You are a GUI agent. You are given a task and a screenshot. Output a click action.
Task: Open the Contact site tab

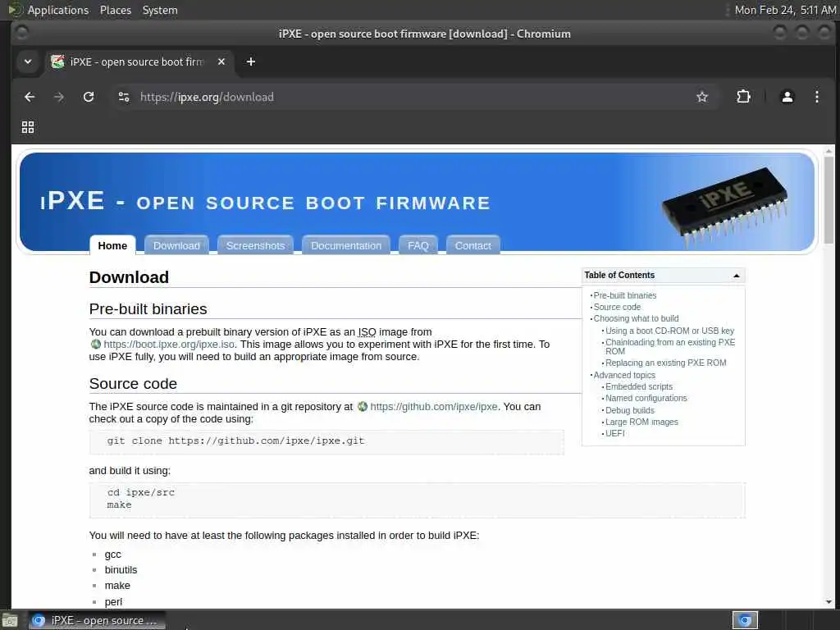coord(473,245)
